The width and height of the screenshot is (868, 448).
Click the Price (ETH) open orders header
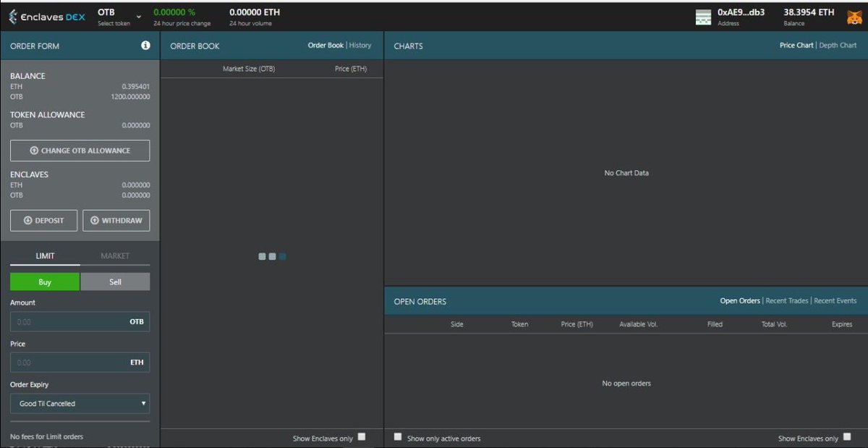click(x=576, y=324)
